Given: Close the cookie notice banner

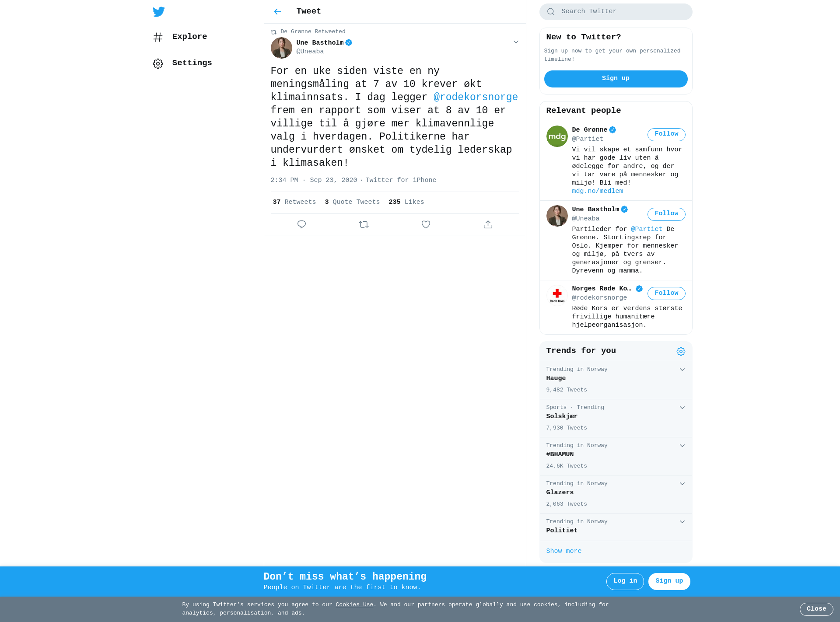Looking at the screenshot, I should pos(816,609).
